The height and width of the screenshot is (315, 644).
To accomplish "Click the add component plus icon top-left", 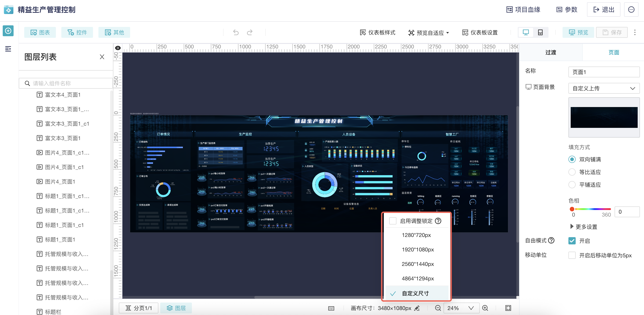I will click(x=8, y=31).
